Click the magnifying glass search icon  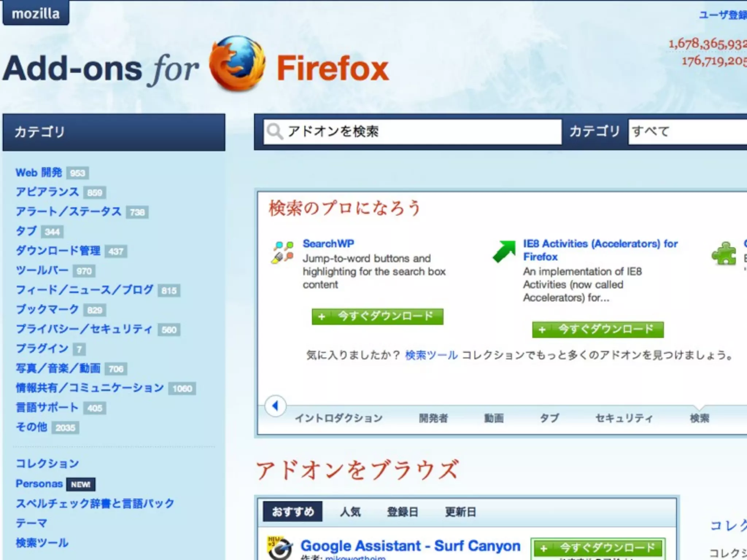pos(275,131)
